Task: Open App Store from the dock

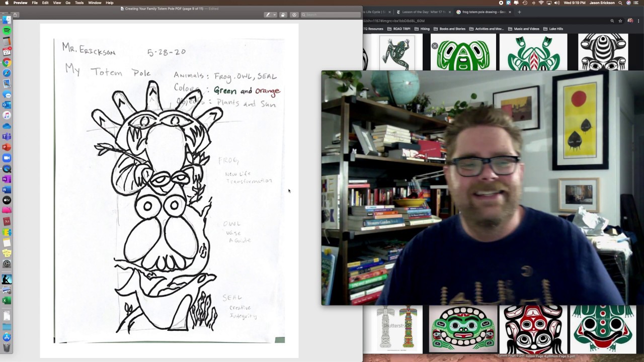Action: click(7, 337)
